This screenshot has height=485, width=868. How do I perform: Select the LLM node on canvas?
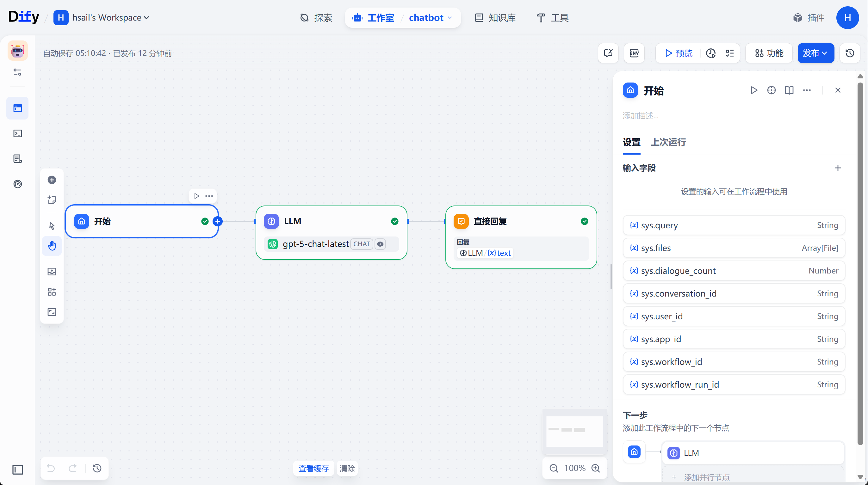332,233
